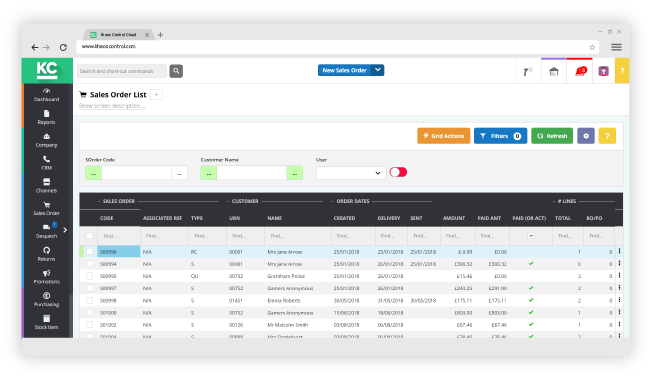This screenshot has width=656, height=380.
Task: Click the KC logo
Action: pyautogui.click(x=47, y=70)
